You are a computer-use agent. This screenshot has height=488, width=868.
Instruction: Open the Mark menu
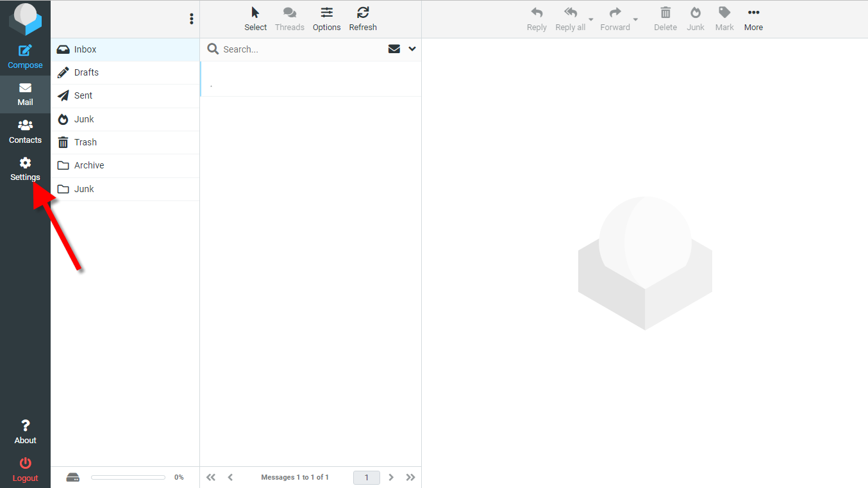724,19
